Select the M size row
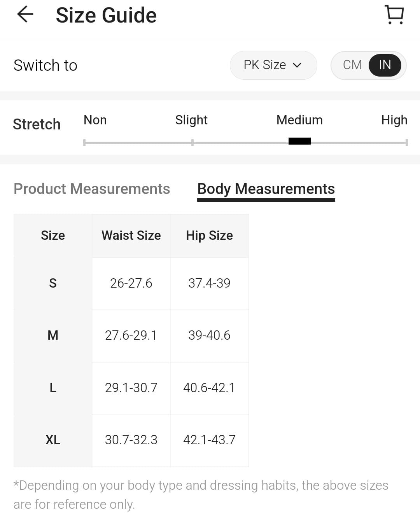Screen dimensions: 420x522 [x=53, y=335]
